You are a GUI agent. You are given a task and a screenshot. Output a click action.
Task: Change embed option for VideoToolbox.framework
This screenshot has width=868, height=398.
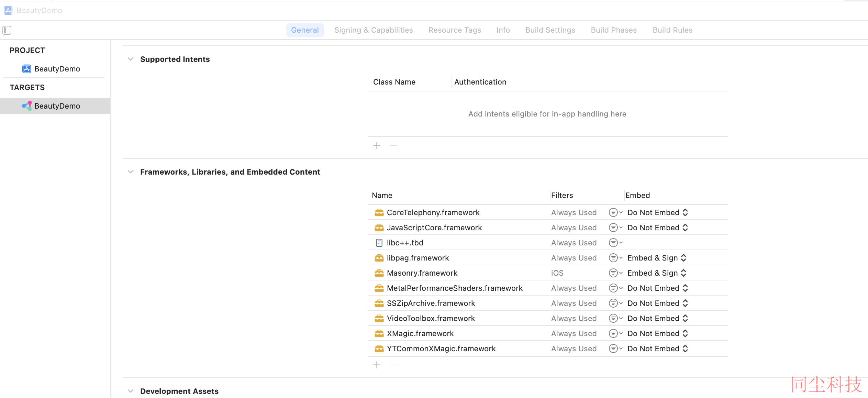658,318
